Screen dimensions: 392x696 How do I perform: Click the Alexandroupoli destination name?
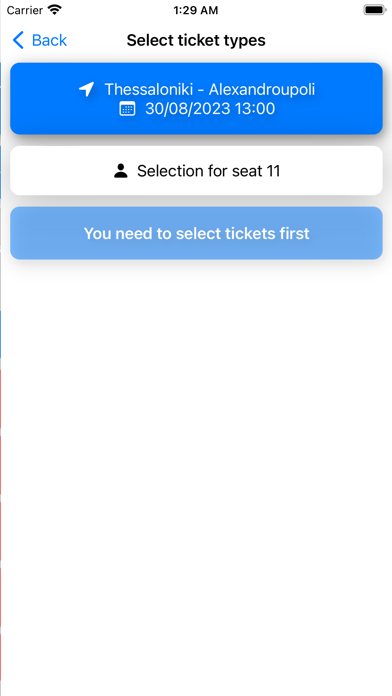point(262,89)
